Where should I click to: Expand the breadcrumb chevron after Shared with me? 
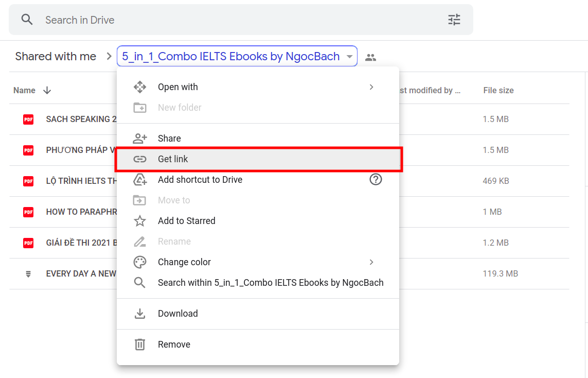tap(109, 56)
